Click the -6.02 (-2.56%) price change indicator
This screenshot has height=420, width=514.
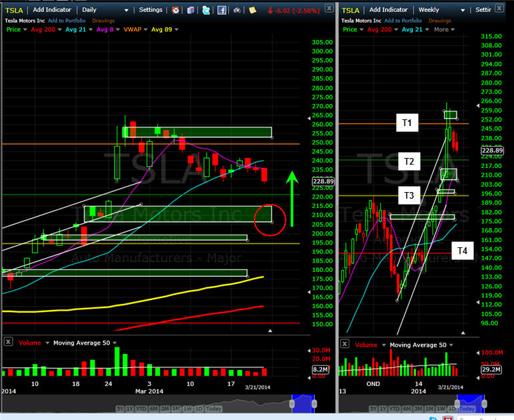[x=293, y=11]
